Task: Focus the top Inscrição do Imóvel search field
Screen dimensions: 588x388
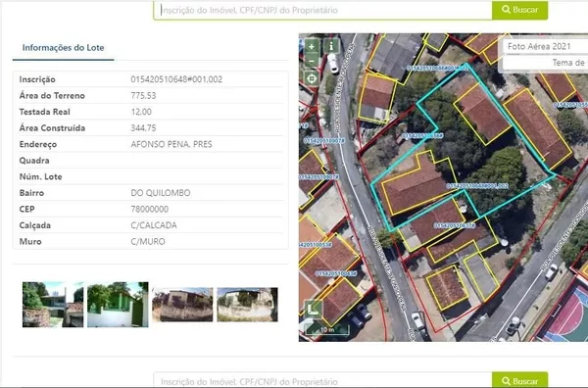Action: (x=322, y=10)
